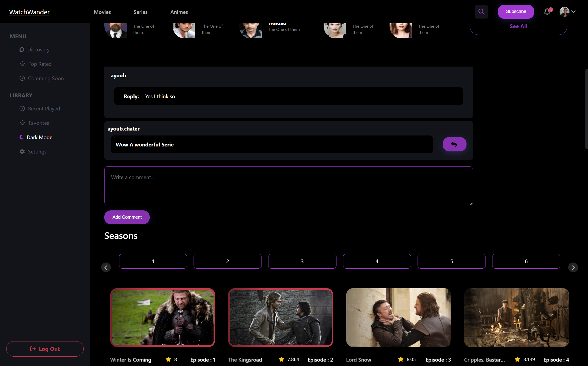Click the Recent Played clock icon

22,109
